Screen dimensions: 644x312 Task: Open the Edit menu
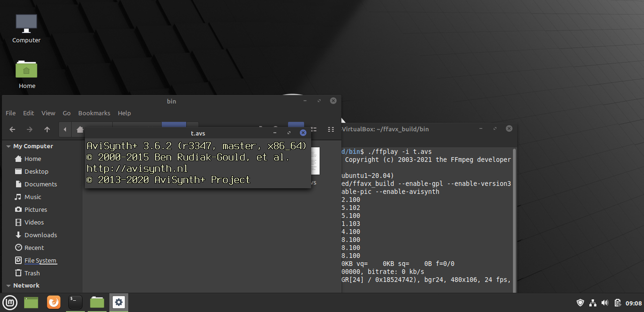click(x=29, y=113)
